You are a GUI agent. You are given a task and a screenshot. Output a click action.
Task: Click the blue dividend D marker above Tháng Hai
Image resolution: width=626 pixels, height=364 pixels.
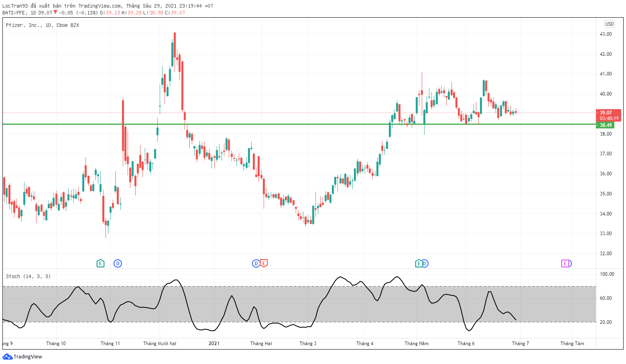tap(256, 263)
